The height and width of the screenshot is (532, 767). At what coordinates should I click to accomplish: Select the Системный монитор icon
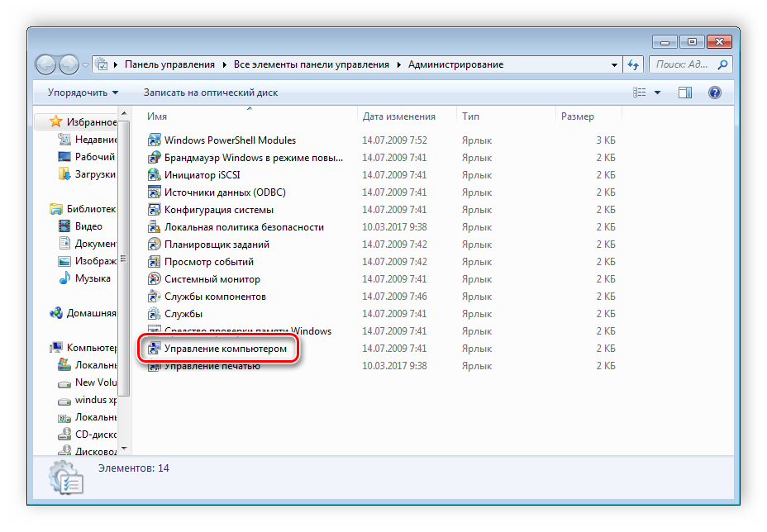pyautogui.click(x=154, y=279)
